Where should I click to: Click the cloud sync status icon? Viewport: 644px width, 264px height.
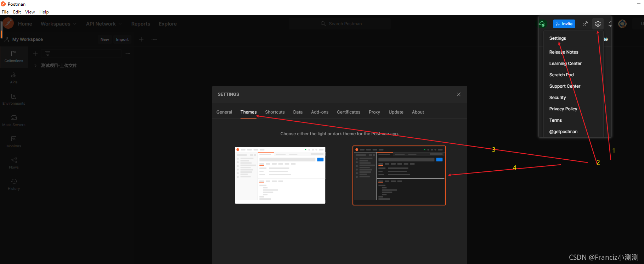click(x=542, y=24)
